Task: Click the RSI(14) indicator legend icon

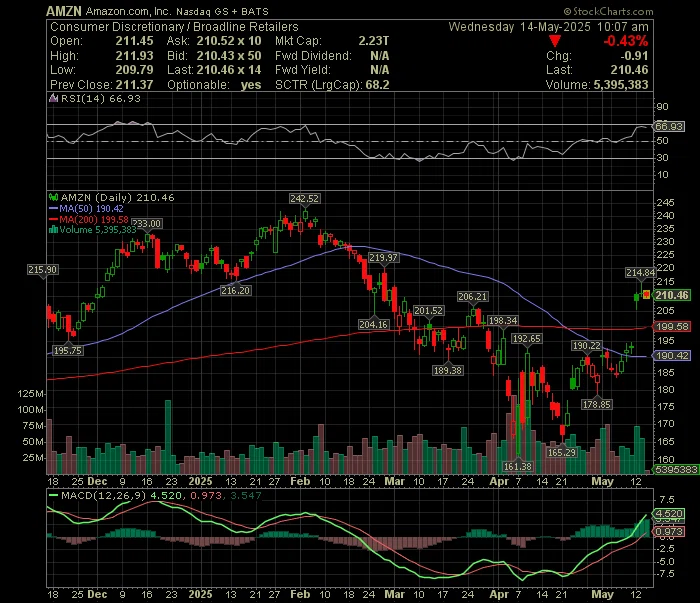Action: [x=53, y=99]
